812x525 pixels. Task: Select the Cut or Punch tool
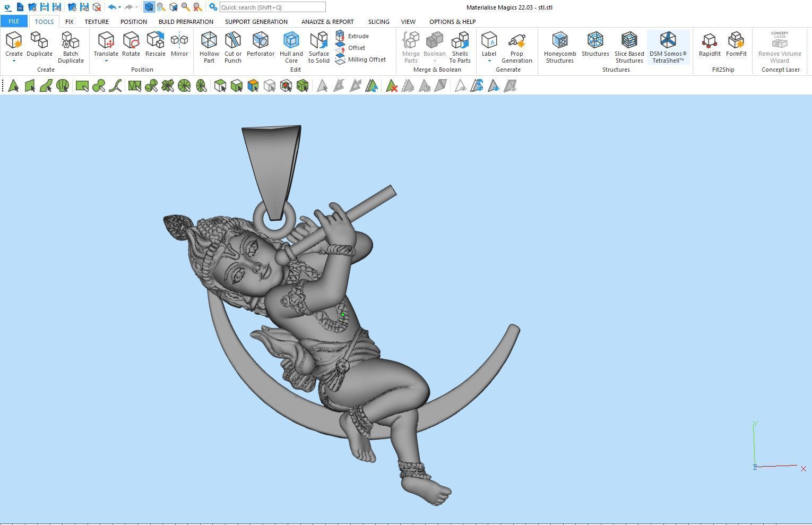point(233,47)
